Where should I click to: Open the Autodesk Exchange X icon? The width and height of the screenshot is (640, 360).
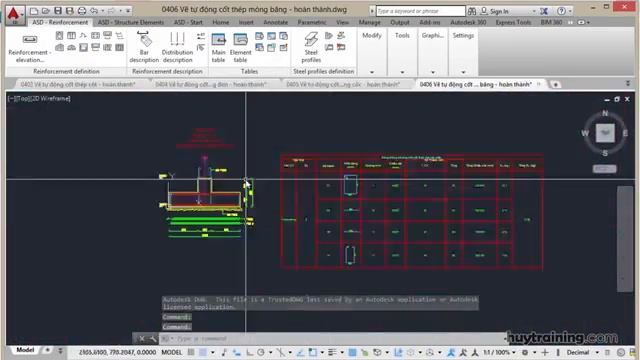(x=544, y=11)
